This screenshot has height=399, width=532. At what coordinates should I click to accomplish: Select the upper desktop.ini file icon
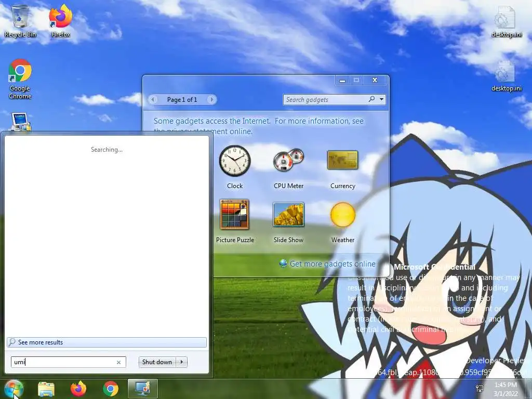click(x=506, y=21)
